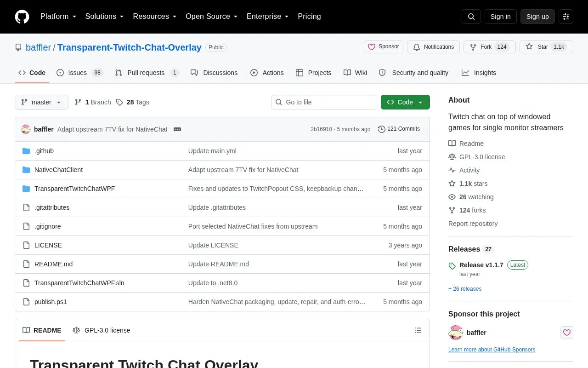
Task: Open the NativeChatClient folder
Action: 58,170
